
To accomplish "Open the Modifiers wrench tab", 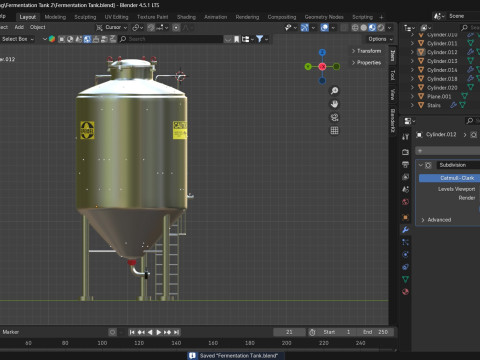I will pos(405,230).
